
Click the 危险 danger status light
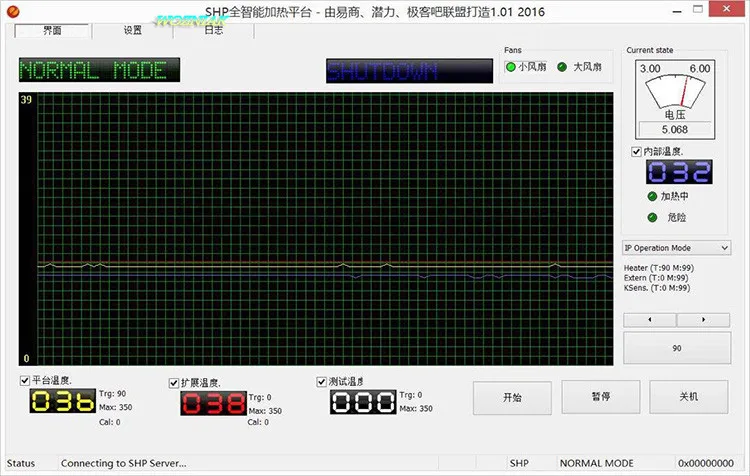click(x=652, y=217)
